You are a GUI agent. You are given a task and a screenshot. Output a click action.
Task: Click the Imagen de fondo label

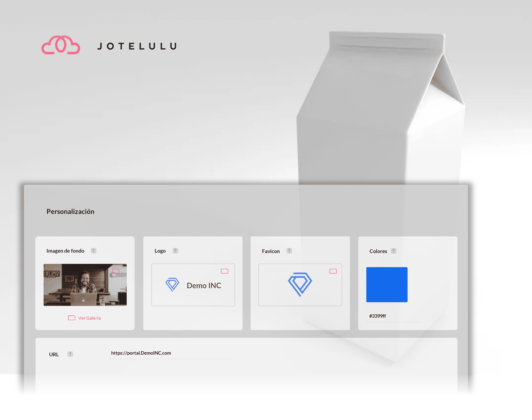pos(65,251)
